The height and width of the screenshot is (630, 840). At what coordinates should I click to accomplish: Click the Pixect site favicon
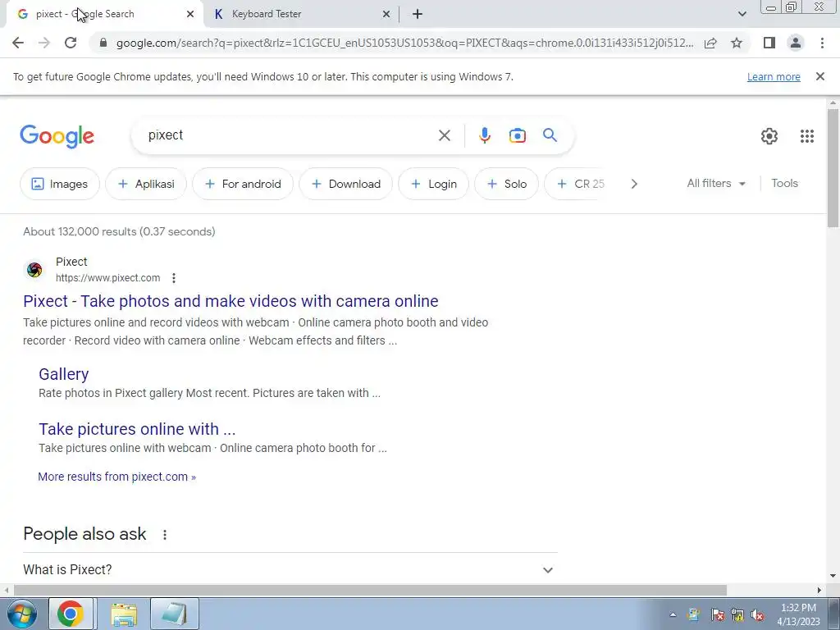(x=34, y=269)
